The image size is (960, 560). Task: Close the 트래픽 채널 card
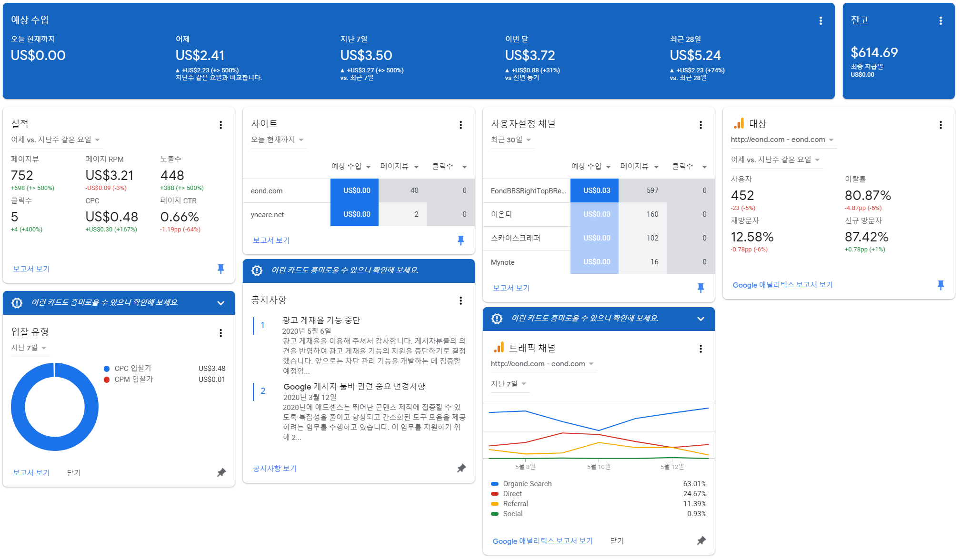[x=617, y=541]
